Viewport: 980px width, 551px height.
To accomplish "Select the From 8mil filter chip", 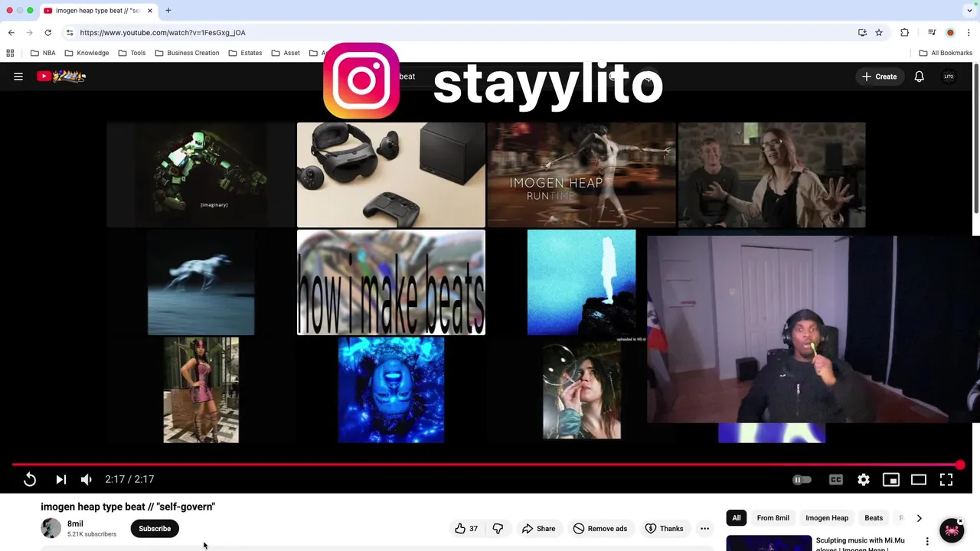I will [773, 518].
